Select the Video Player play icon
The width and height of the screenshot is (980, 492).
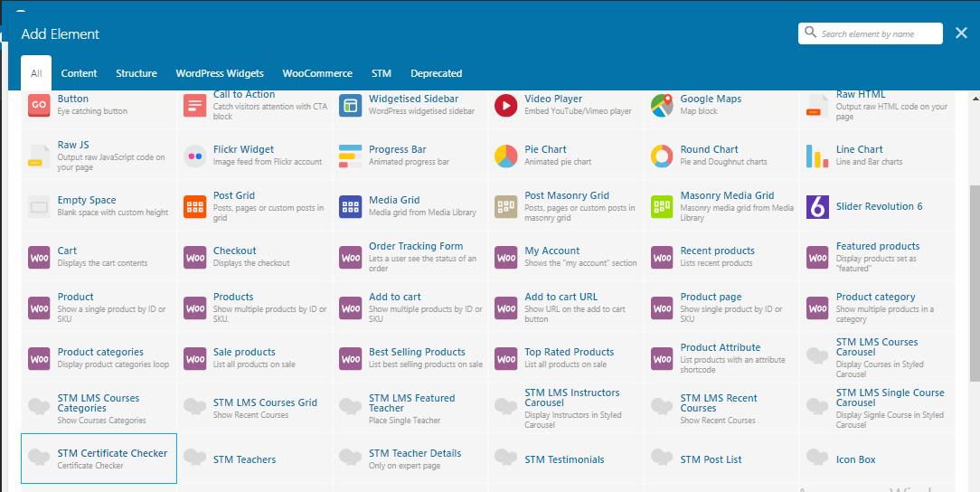pyautogui.click(x=505, y=105)
